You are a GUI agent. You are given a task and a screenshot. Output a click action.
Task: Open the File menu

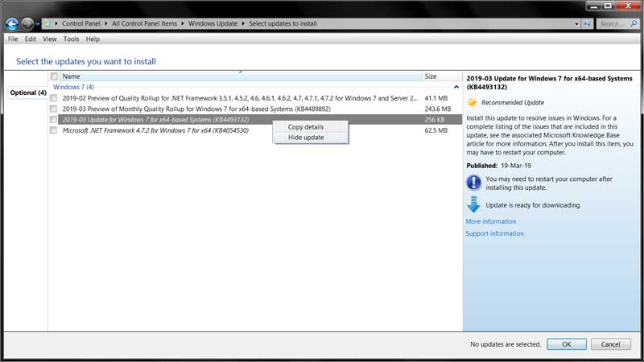click(x=13, y=39)
